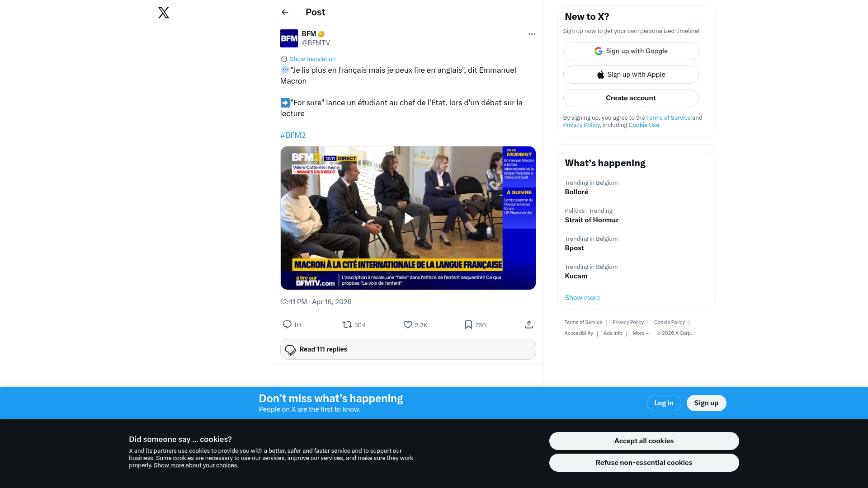Play the BFM2 video
868x488 pixels.
(408, 218)
